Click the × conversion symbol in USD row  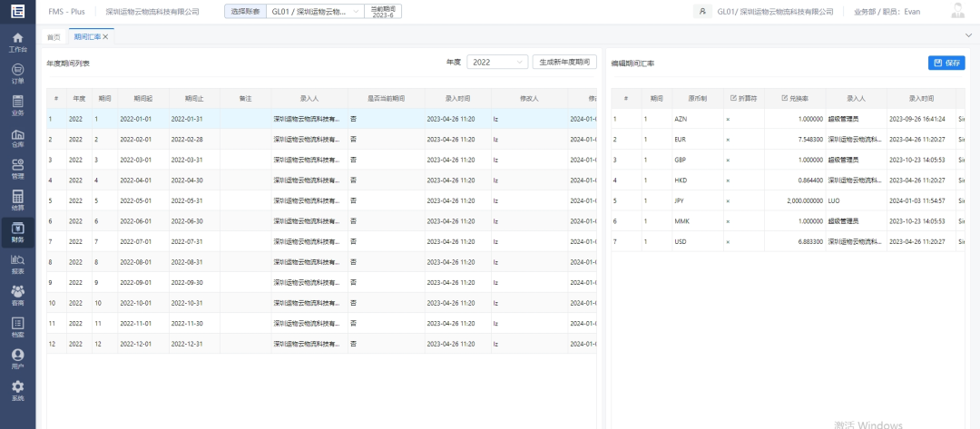pyautogui.click(x=728, y=241)
